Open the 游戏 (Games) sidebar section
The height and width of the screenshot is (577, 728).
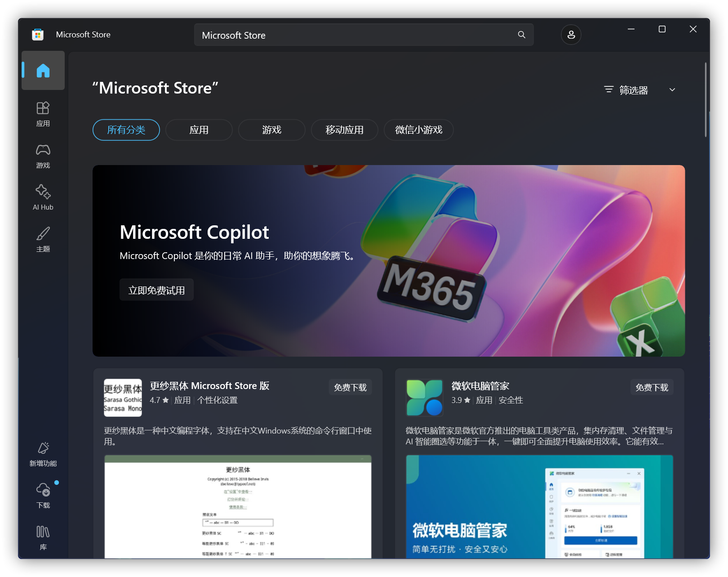pyautogui.click(x=43, y=156)
